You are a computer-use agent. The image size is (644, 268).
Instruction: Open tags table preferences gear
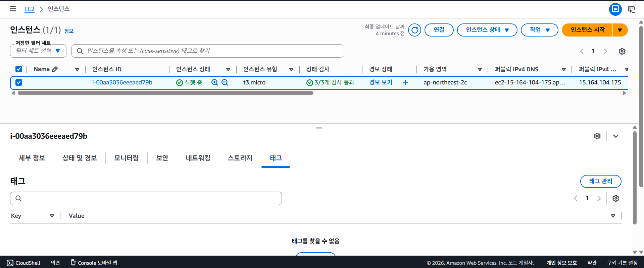tap(616, 198)
